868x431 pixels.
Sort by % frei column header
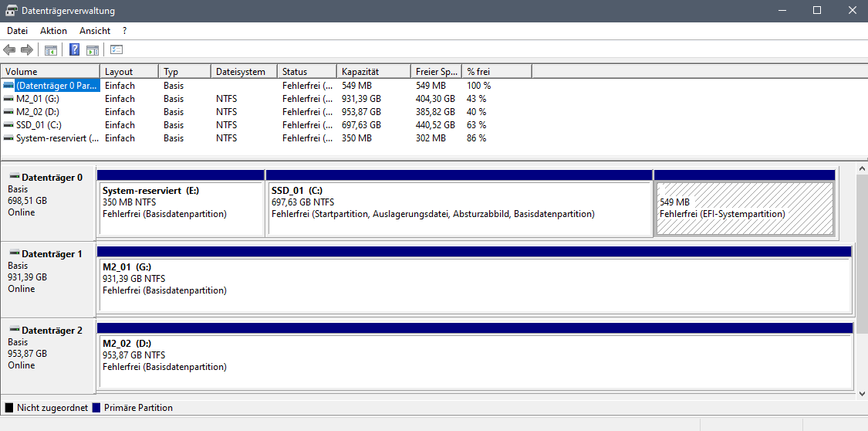click(497, 72)
